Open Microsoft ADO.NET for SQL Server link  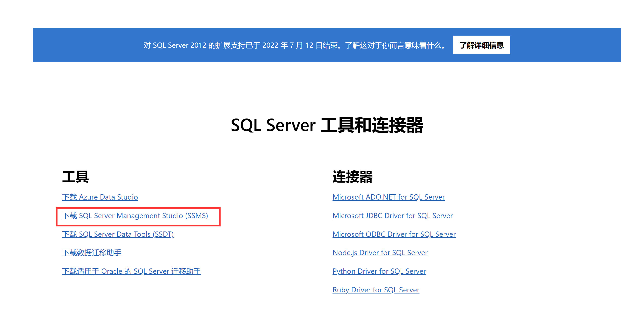tap(388, 197)
